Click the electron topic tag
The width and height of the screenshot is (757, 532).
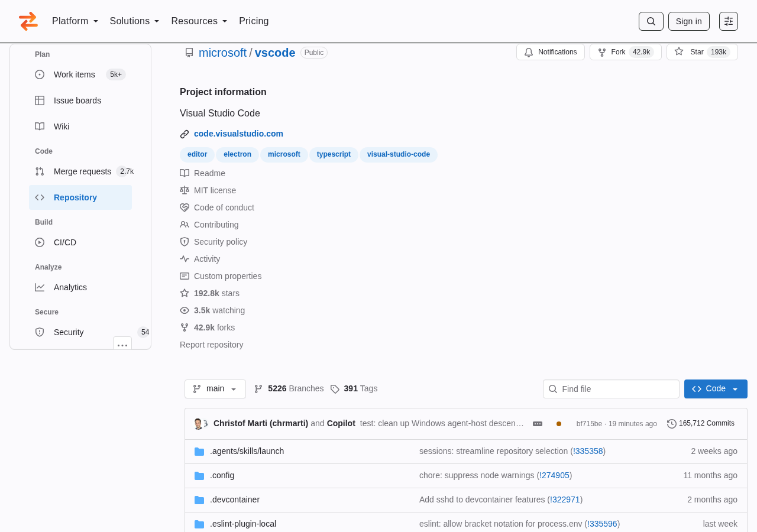[x=237, y=154]
